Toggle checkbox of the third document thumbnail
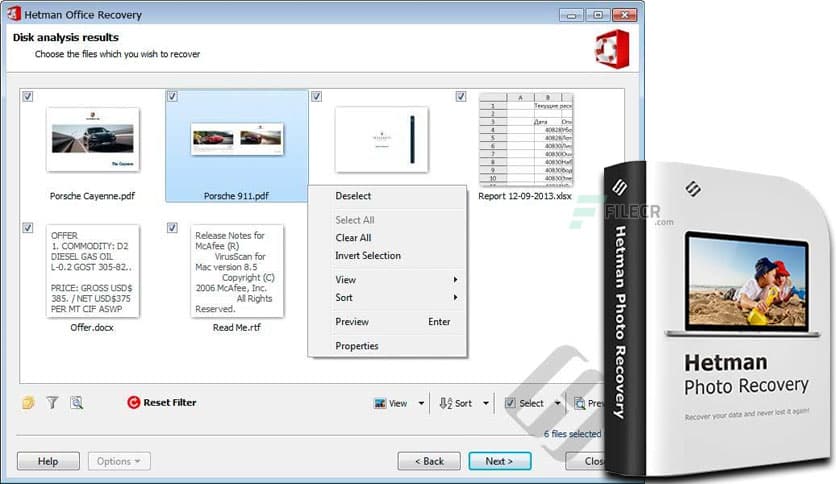The image size is (836, 484). click(317, 96)
